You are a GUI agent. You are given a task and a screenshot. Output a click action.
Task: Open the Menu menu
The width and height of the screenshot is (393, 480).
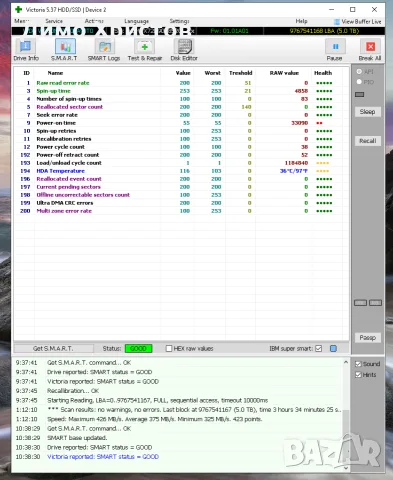pos(22,21)
